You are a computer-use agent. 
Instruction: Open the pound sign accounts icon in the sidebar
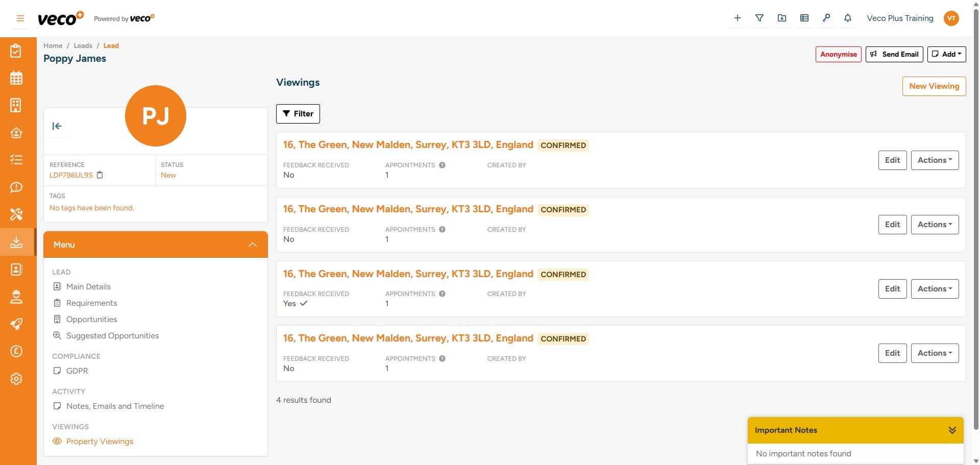(x=16, y=351)
